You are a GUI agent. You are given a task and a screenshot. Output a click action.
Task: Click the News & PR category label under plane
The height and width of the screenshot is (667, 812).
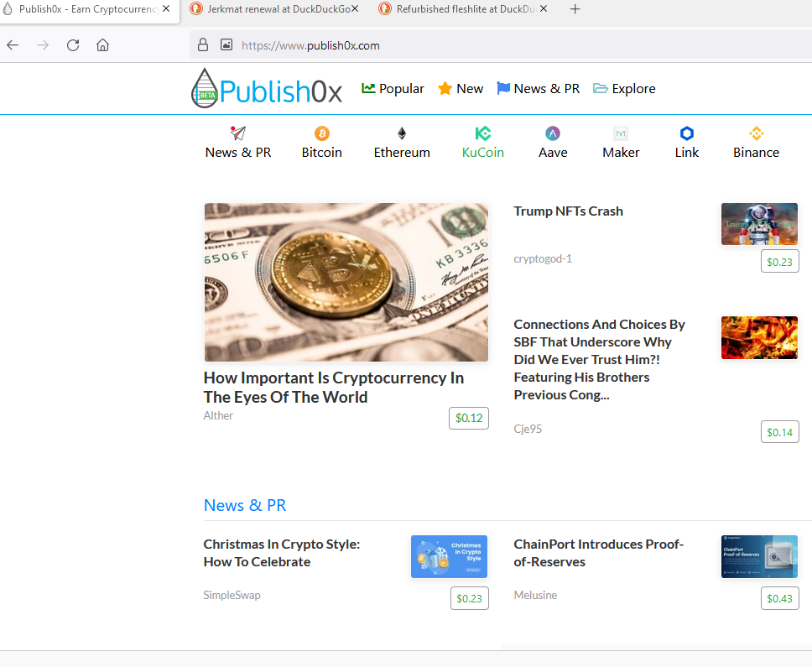238,152
